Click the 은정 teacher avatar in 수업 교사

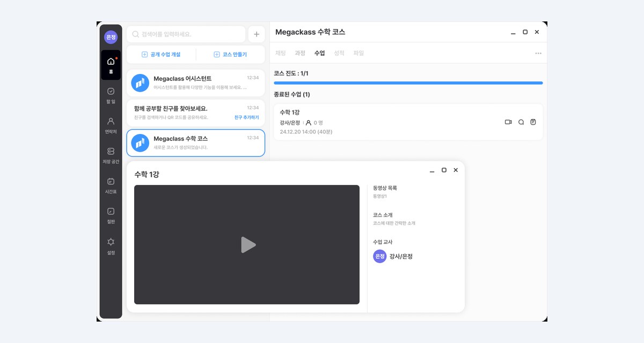[x=380, y=256]
